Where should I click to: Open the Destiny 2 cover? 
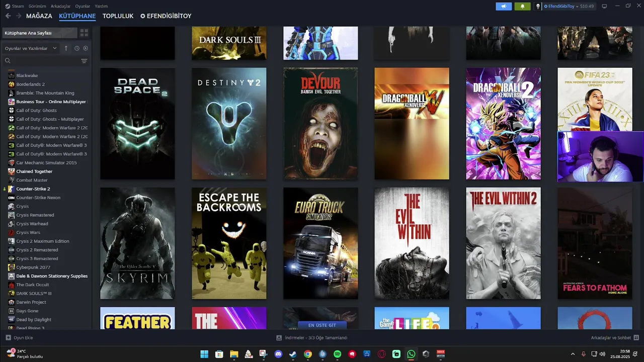(229, 124)
